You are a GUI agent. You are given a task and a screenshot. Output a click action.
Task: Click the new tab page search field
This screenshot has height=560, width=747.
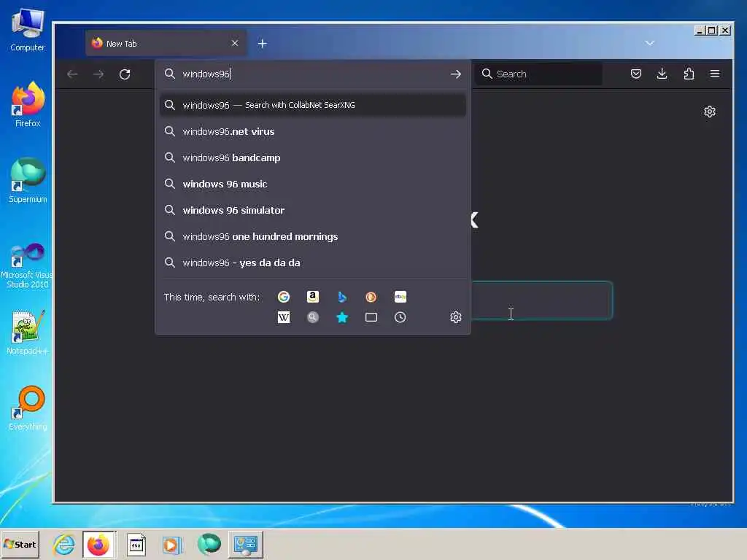tap(542, 300)
